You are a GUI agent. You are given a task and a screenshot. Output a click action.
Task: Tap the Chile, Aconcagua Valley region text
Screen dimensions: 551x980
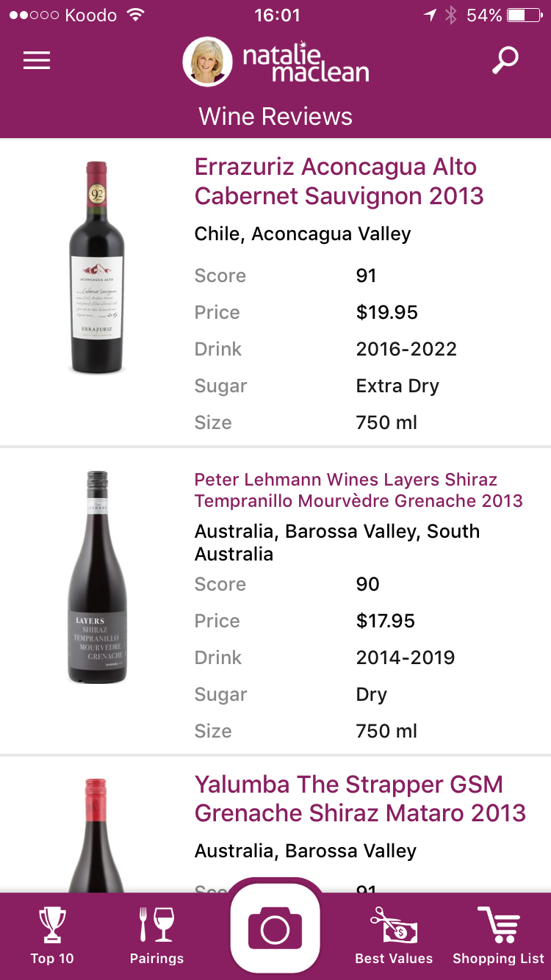[303, 234]
